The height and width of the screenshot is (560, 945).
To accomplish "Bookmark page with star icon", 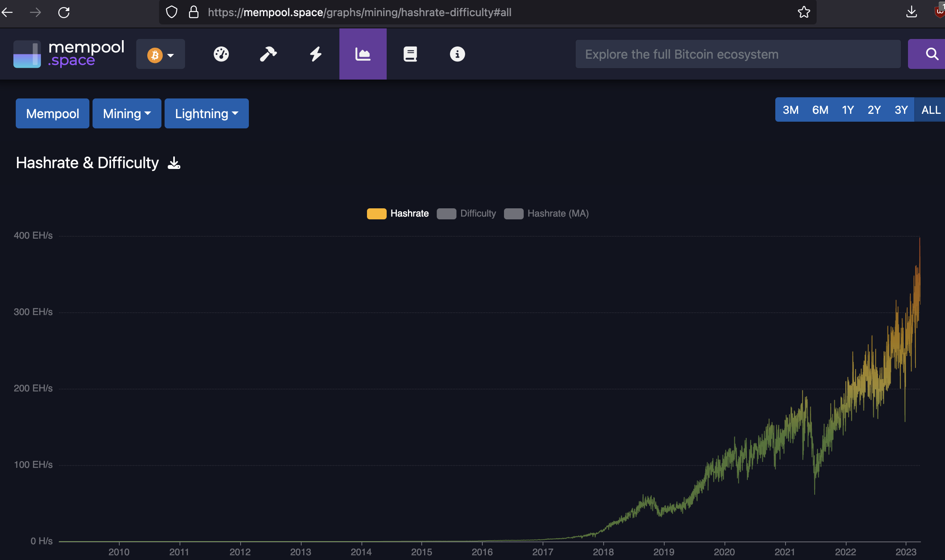I will tap(804, 12).
